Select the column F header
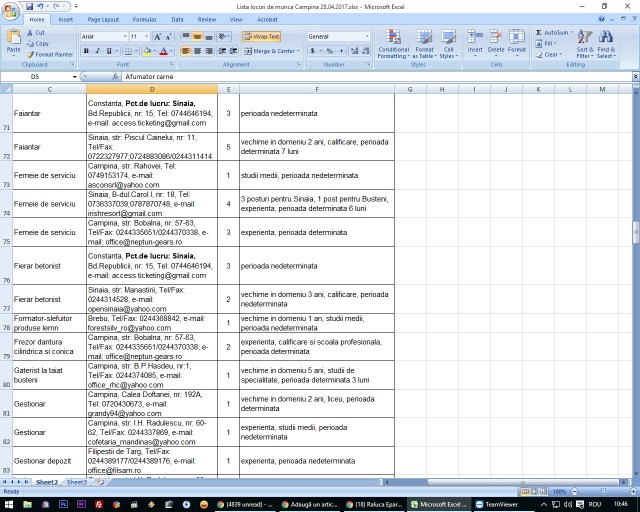Screen dimensions: 640x512 [317, 89]
